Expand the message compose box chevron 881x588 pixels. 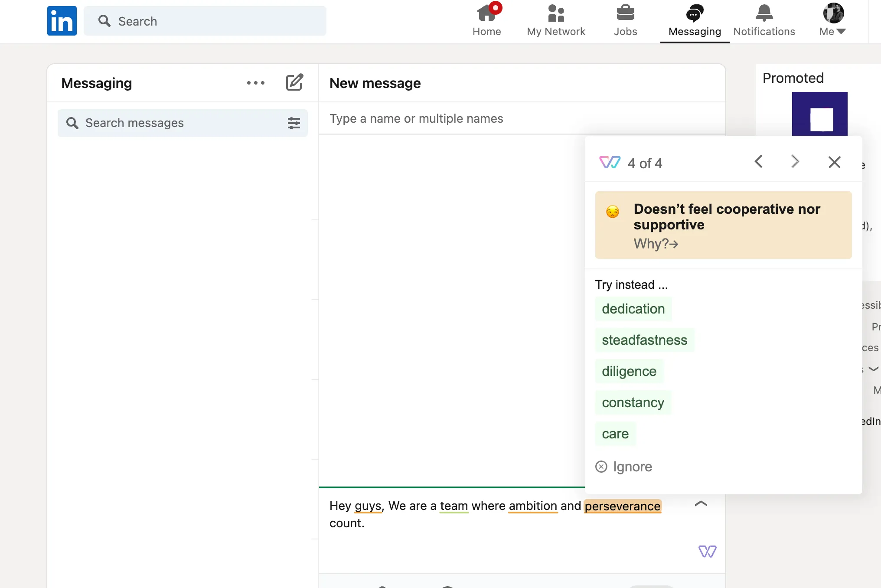tap(701, 504)
